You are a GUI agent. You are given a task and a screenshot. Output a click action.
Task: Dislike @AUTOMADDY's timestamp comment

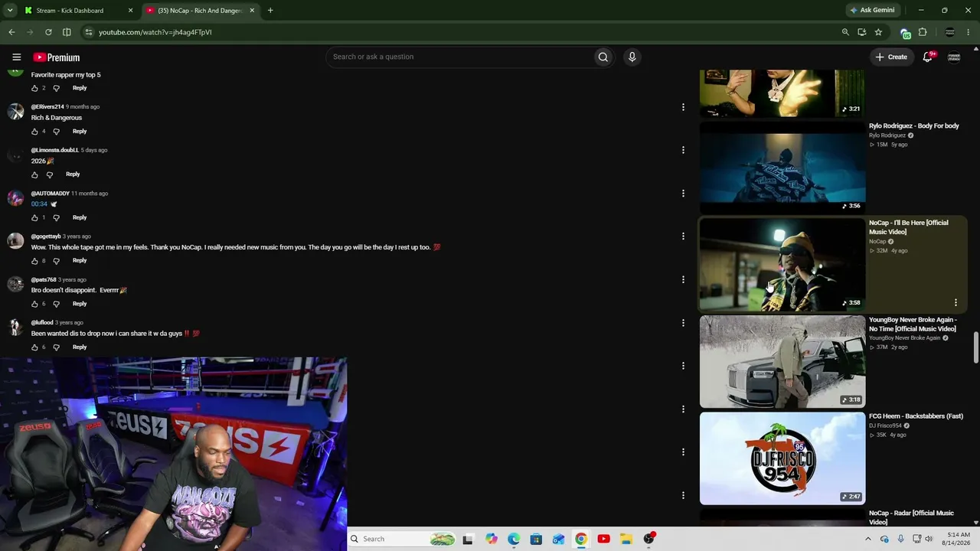pyautogui.click(x=56, y=218)
